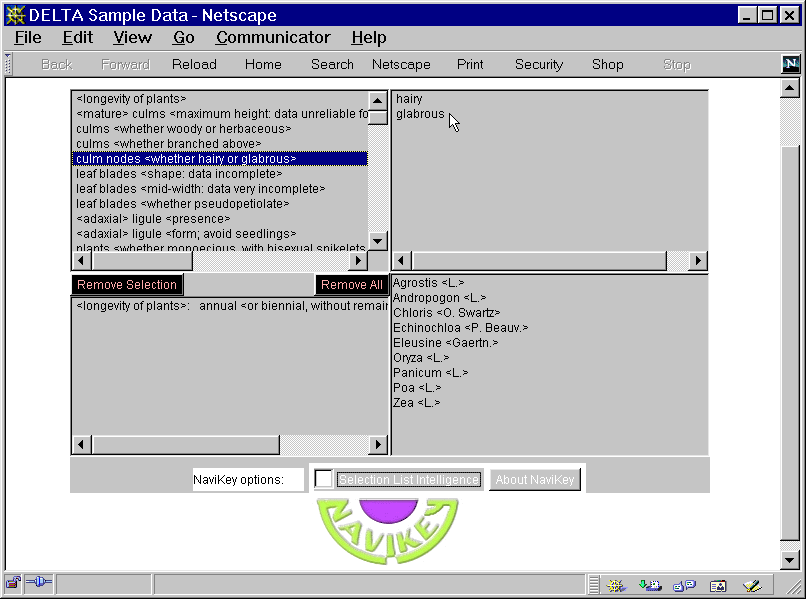Click states list horizontal scroll right arrow
Viewport: 806px width, 599px height.
click(698, 261)
